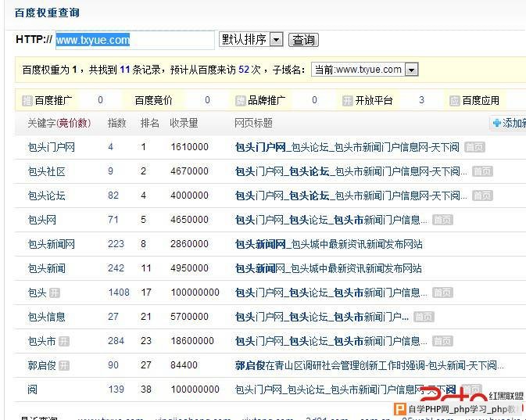Click 首页 badge in 包头社区 row

point(482,171)
